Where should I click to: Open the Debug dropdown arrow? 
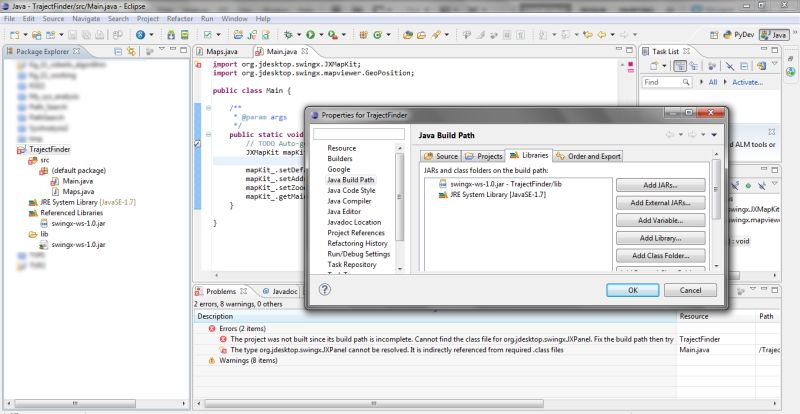299,35
